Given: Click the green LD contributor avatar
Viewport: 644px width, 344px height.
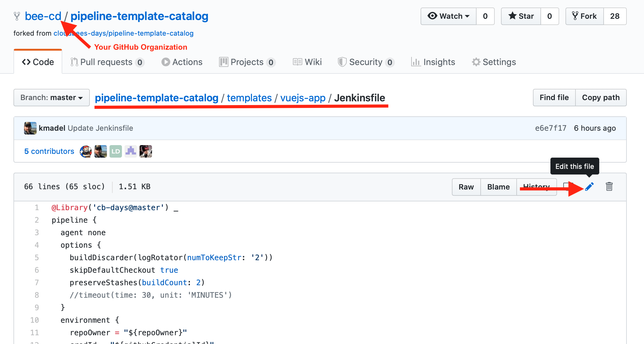Looking at the screenshot, I should [116, 151].
